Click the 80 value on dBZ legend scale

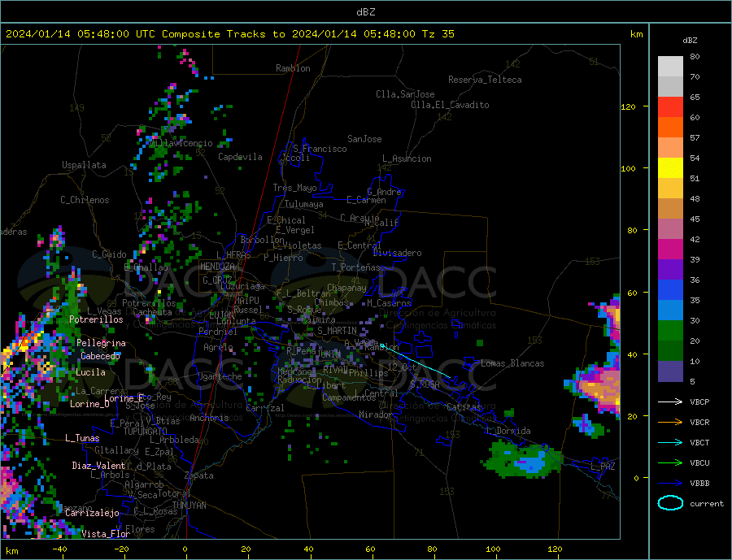coord(695,56)
